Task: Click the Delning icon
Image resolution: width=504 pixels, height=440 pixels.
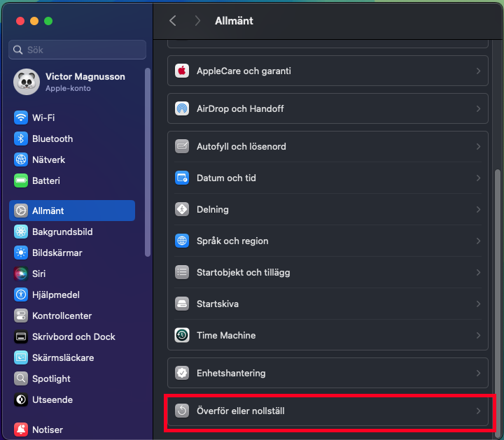Action: coord(182,209)
